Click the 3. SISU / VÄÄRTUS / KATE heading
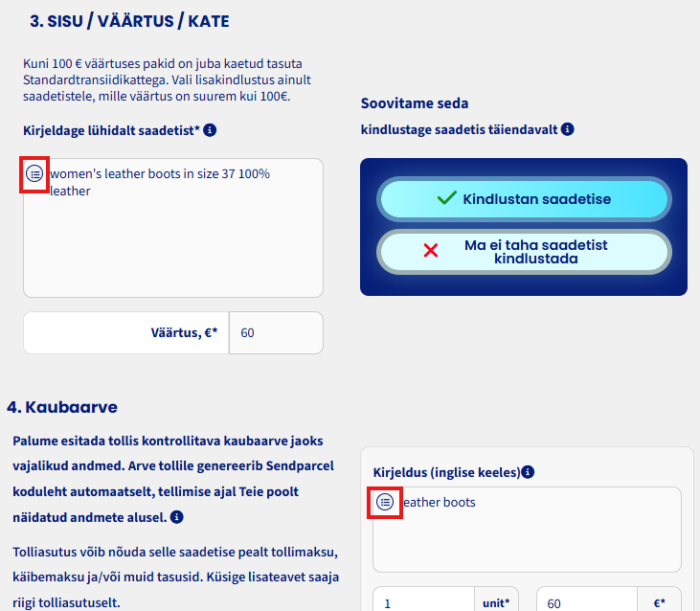 tap(129, 21)
